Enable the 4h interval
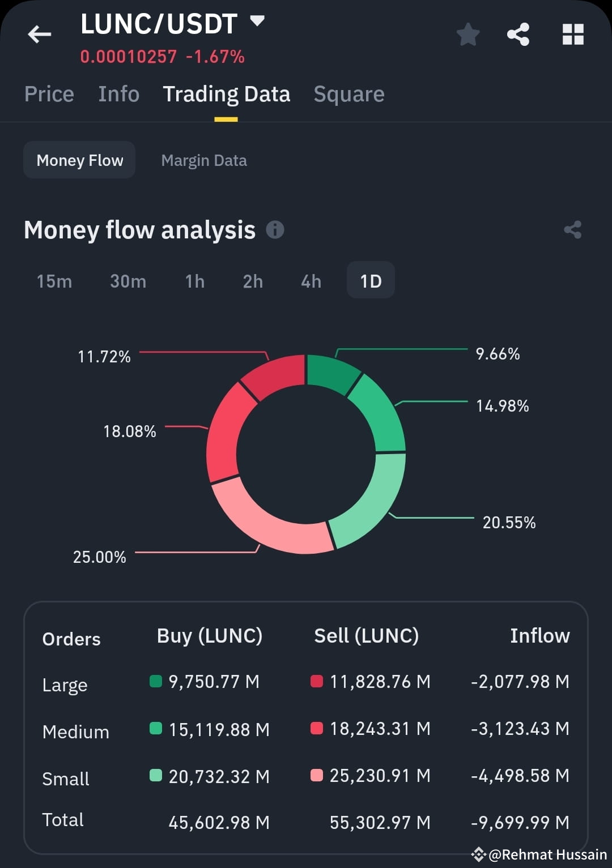 coord(311,280)
